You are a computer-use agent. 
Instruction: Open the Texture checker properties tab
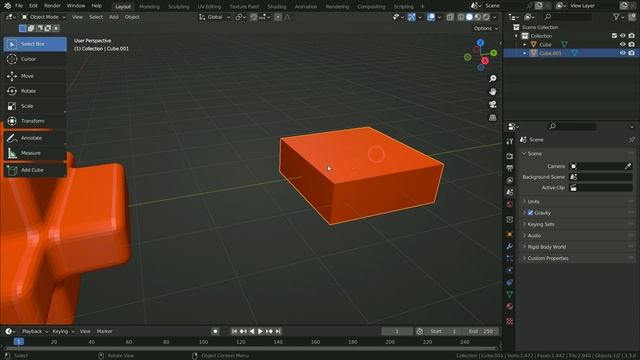509,321
